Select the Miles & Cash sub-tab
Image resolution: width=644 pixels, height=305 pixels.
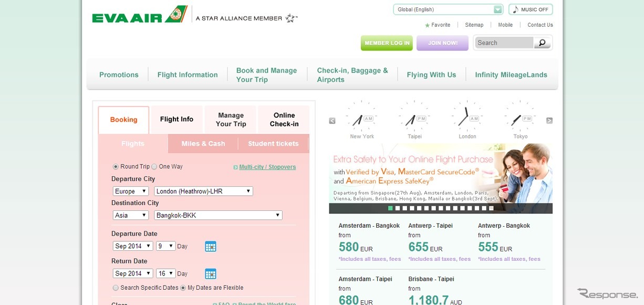(x=203, y=144)
